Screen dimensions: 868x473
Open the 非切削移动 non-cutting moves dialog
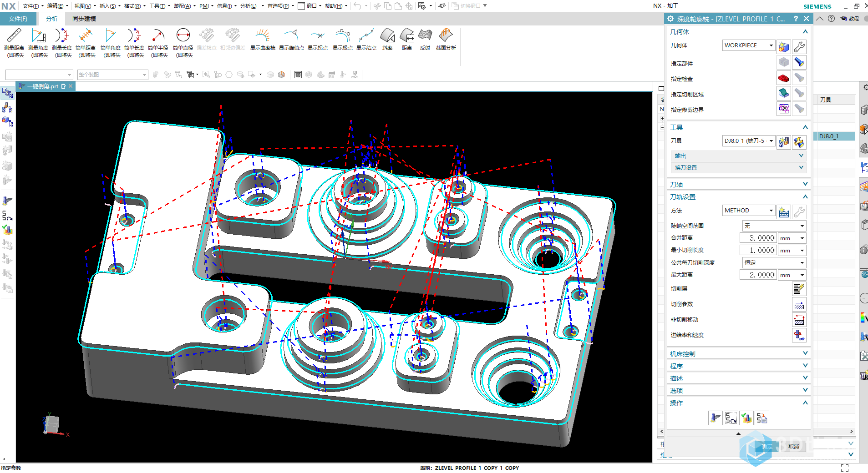click(799, 320)
